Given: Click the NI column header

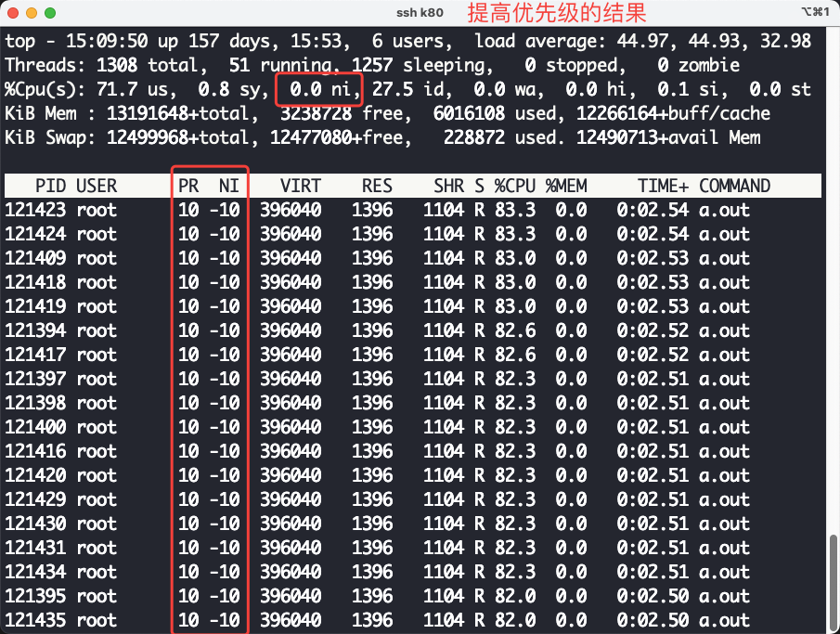Looking at the screenshot, I should (228, 186).
